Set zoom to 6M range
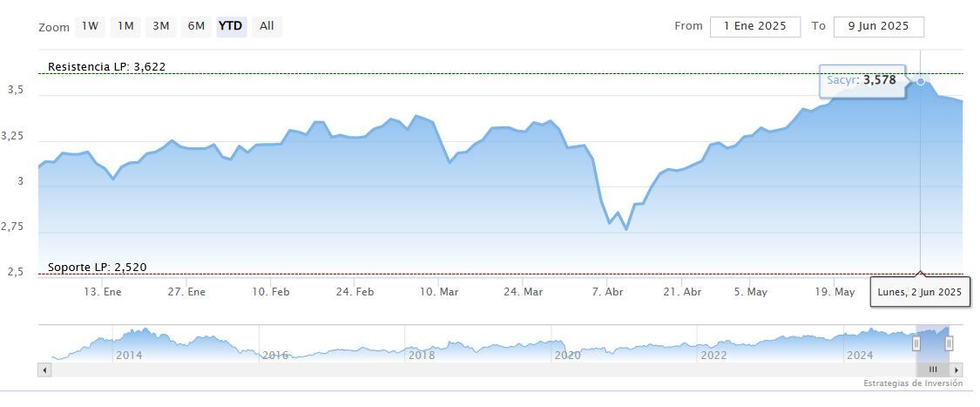980x407 pixels. click(196, 26)
